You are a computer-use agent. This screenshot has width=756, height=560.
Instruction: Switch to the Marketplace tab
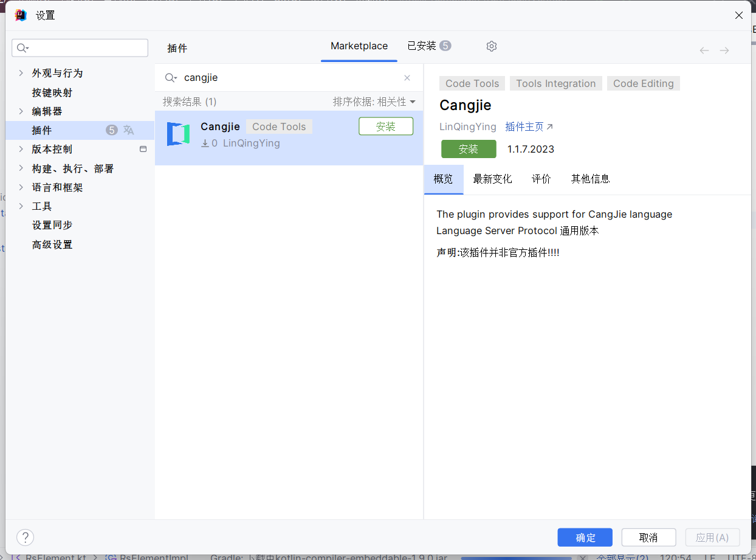point(359,46)
